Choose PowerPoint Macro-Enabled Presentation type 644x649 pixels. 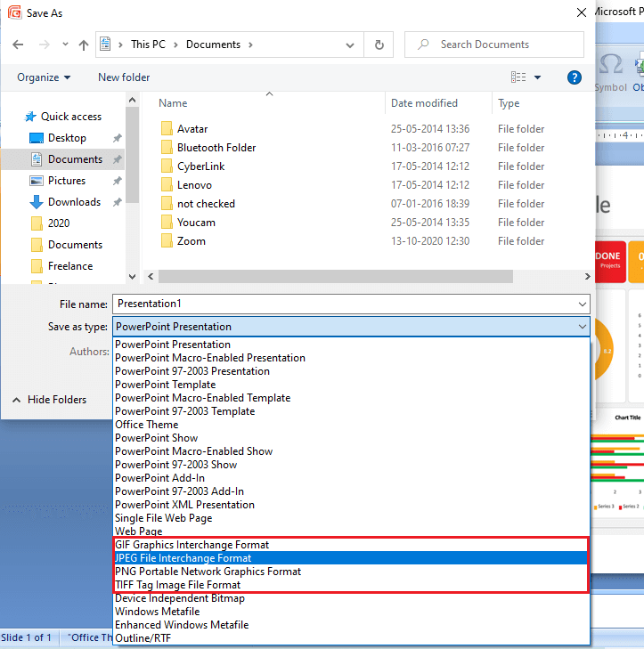coord(351,358)
